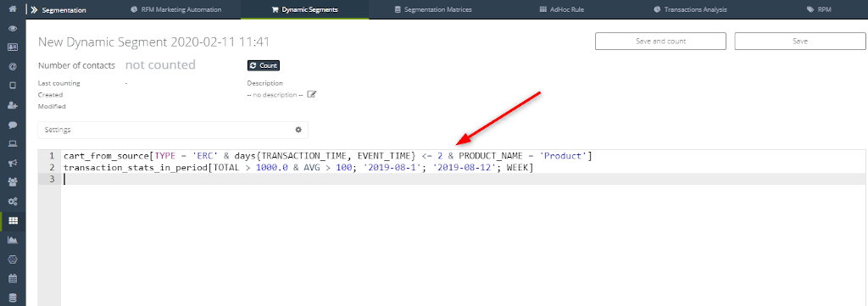
Task: Click the Save and count button
Action: (x=660, y=41)
